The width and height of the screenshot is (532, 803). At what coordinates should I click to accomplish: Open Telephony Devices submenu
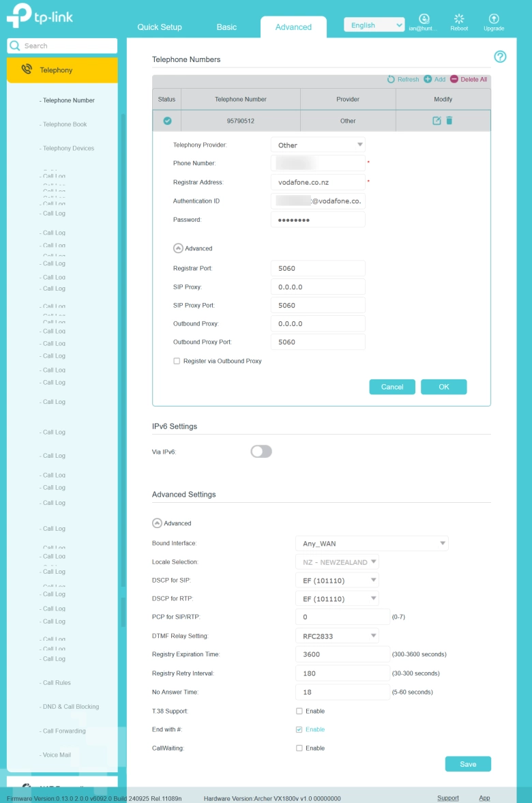[x=67, y=149]
